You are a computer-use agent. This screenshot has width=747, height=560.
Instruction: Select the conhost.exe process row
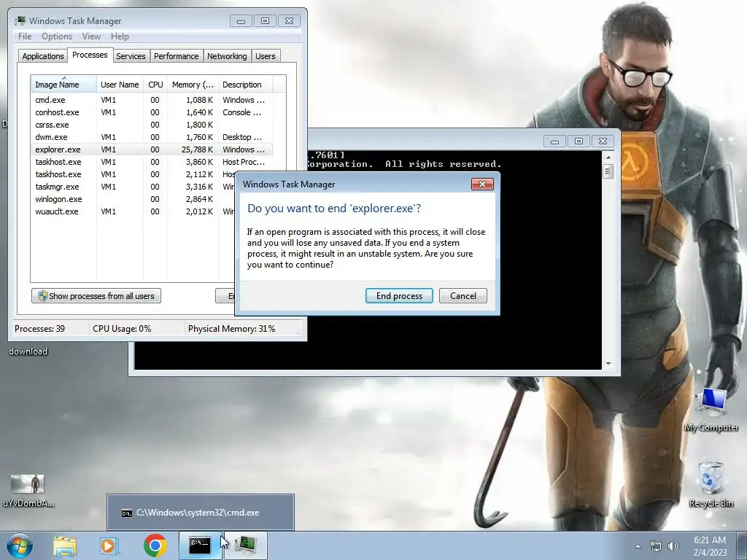[x=152, y=112]
